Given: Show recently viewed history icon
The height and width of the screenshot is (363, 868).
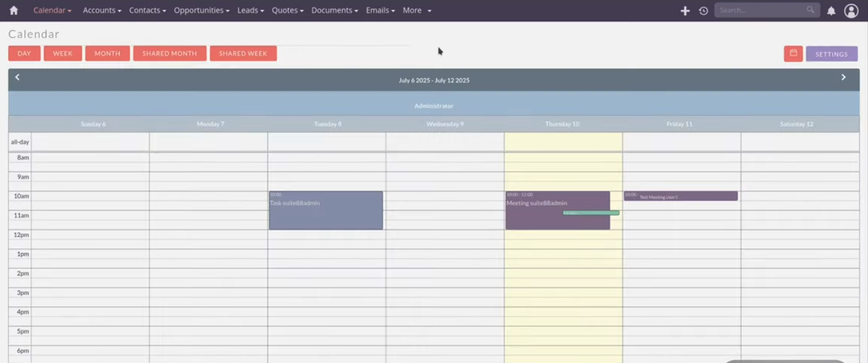Looking at the screenshot, I should click(703, 11).
